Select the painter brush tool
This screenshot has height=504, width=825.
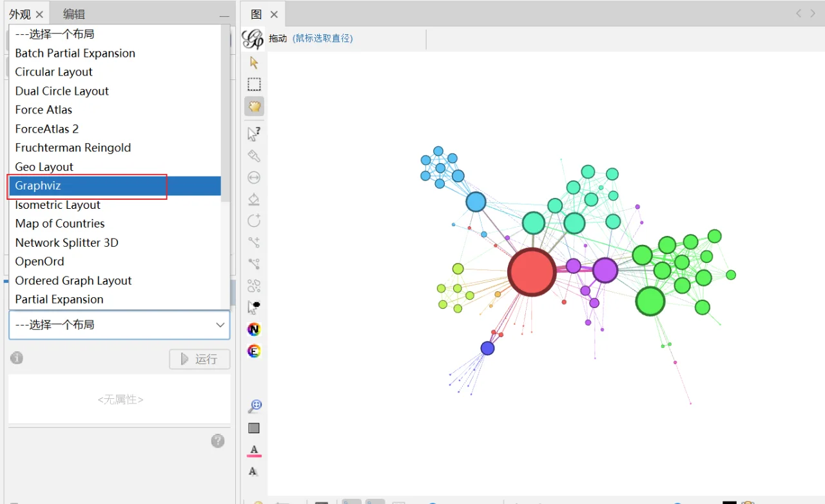[x=254, y=155]
